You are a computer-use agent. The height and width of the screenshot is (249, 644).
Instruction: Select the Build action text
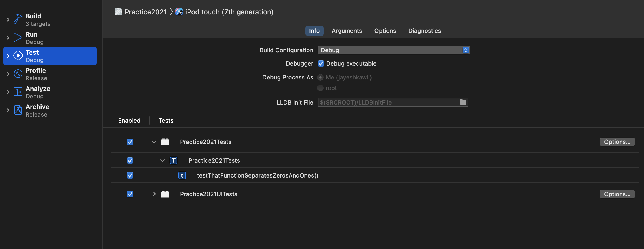tap(33, 16)
